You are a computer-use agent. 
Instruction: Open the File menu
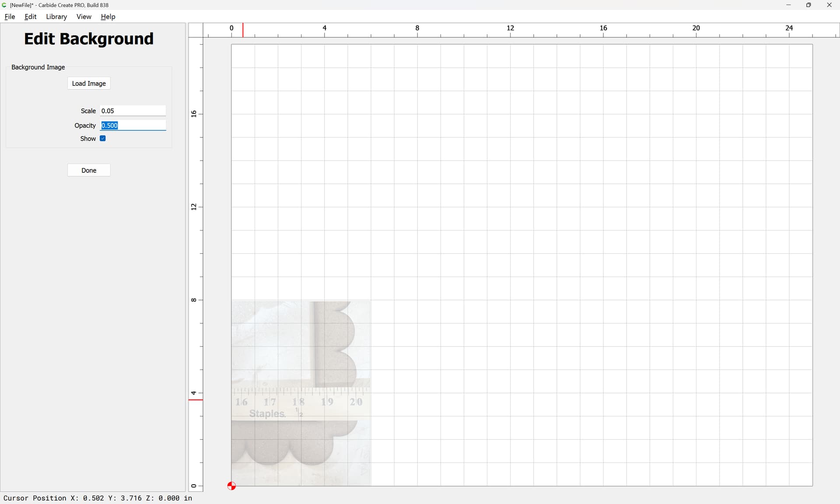click(10, 17)
